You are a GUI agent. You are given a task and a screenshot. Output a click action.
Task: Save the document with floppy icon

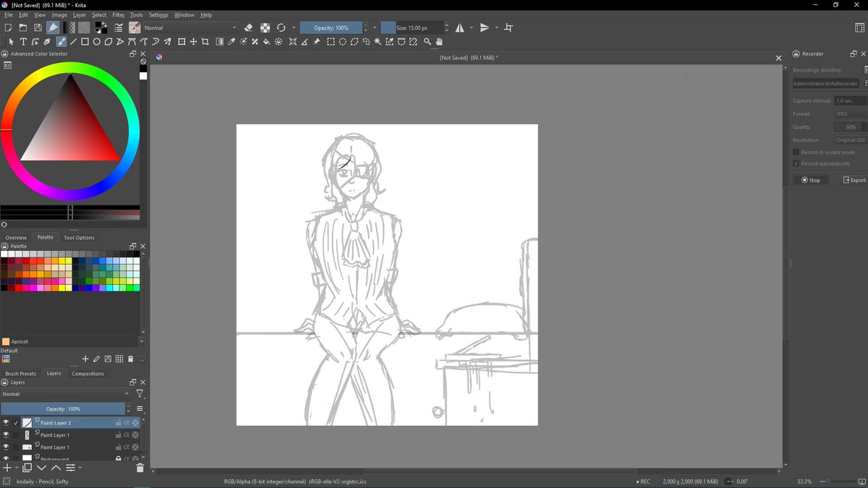pyautogui.click(x=38, y=27)
